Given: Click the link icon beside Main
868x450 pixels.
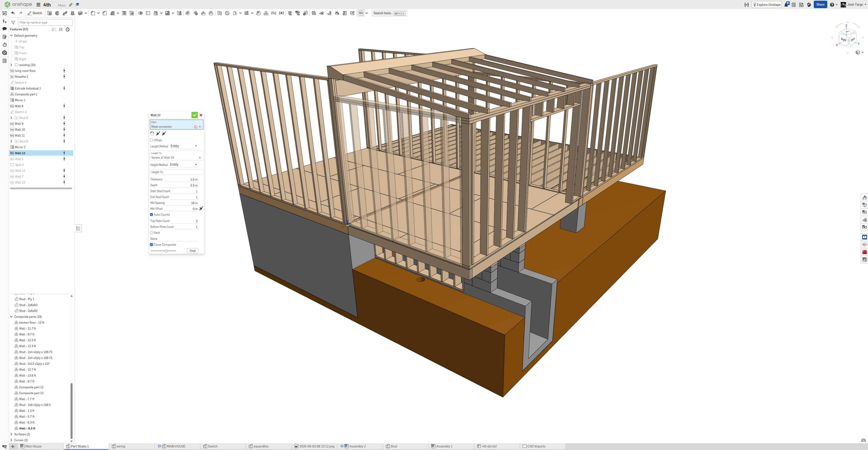Looking at the screenshot, I should pyautogui.click(x=71, y=5).
